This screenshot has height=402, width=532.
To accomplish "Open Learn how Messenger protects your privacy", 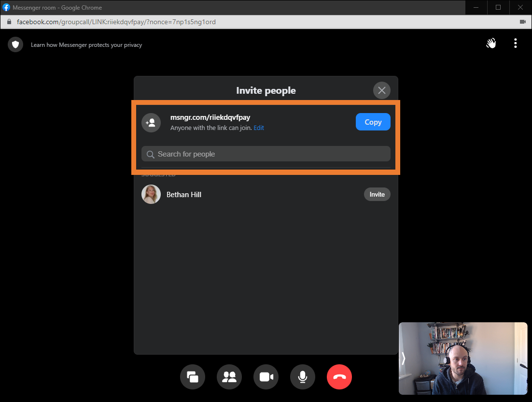I will point(86,45).
